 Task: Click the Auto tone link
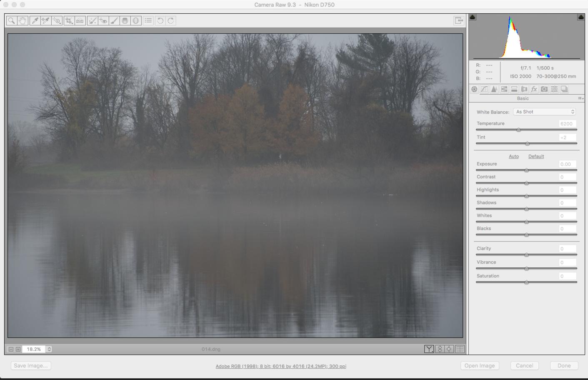click(x=513, y=156)
